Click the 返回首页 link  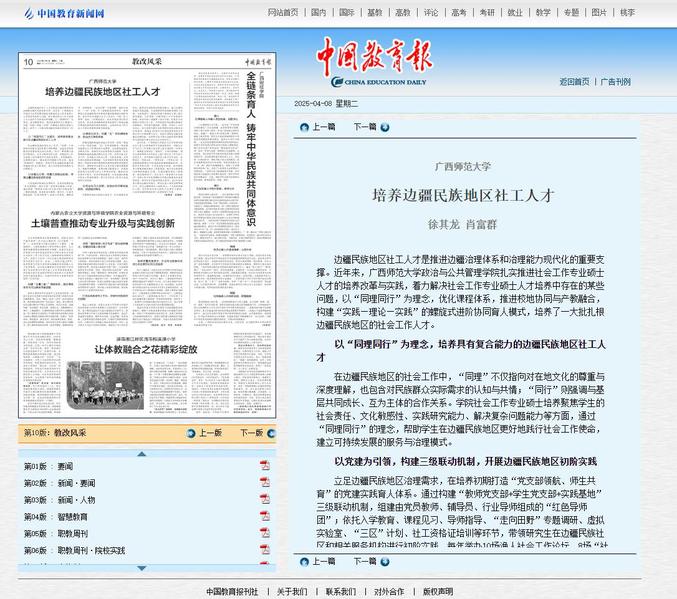(574, 82)
